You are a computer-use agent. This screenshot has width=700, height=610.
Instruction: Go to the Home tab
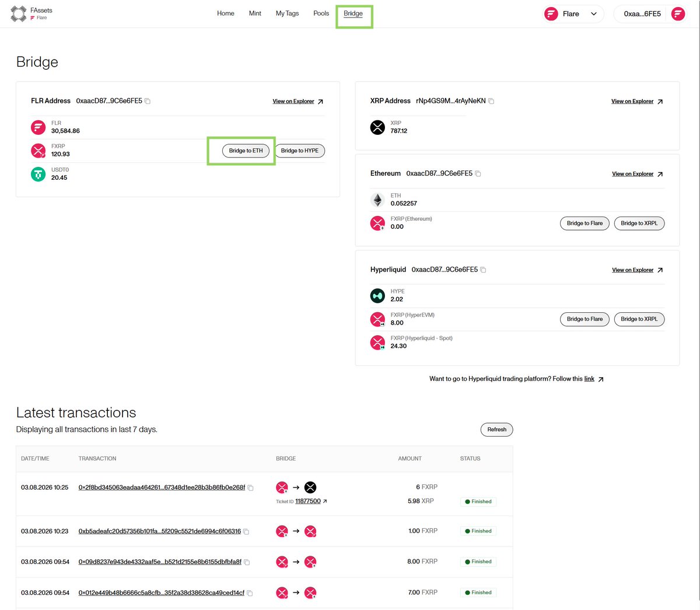(226, 13)
